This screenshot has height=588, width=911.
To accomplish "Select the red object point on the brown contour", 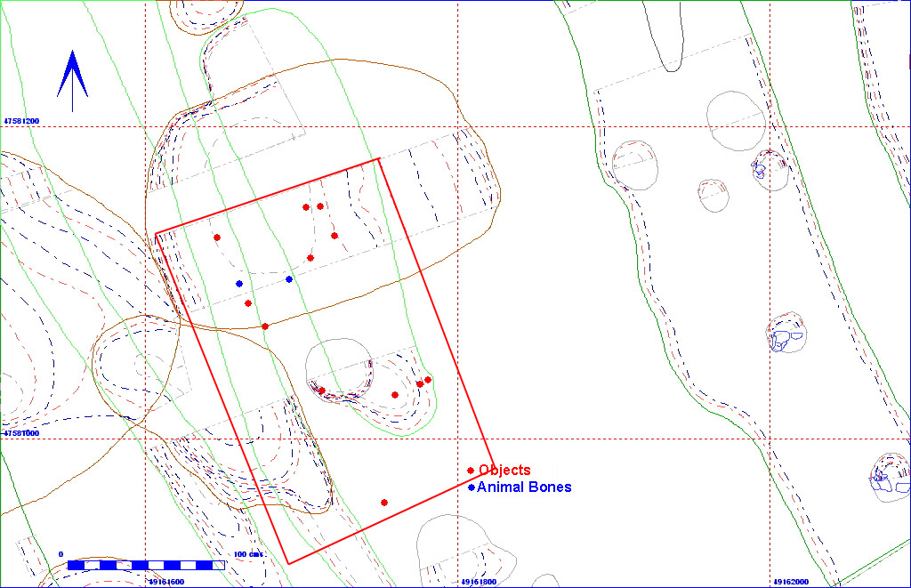I will click(x=265, y=326).
